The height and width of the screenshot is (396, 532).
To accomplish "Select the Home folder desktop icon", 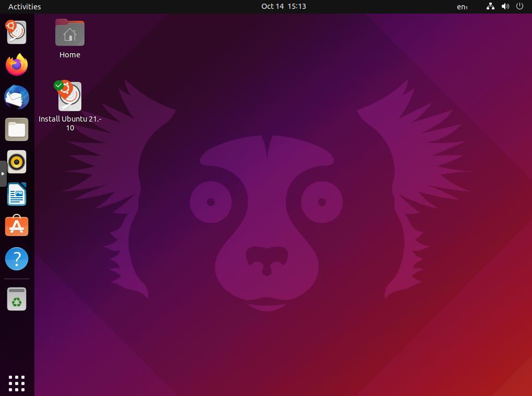I will (70, 32).
